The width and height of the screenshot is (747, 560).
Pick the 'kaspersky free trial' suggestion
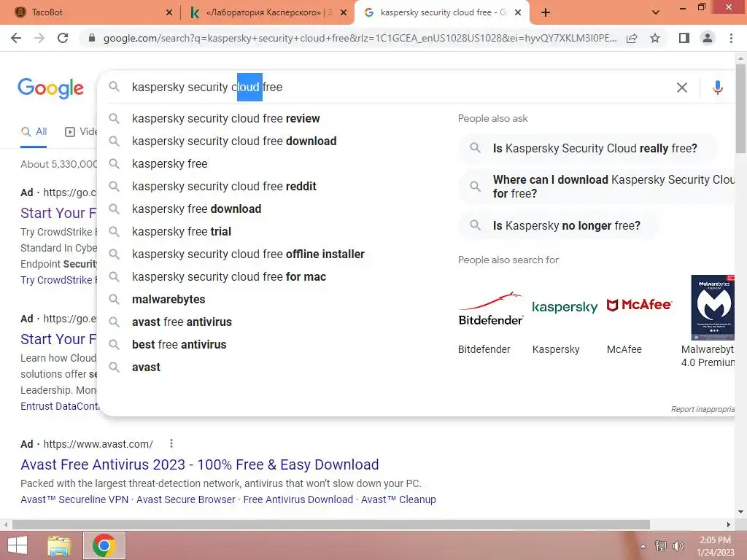tap(182, 231)
